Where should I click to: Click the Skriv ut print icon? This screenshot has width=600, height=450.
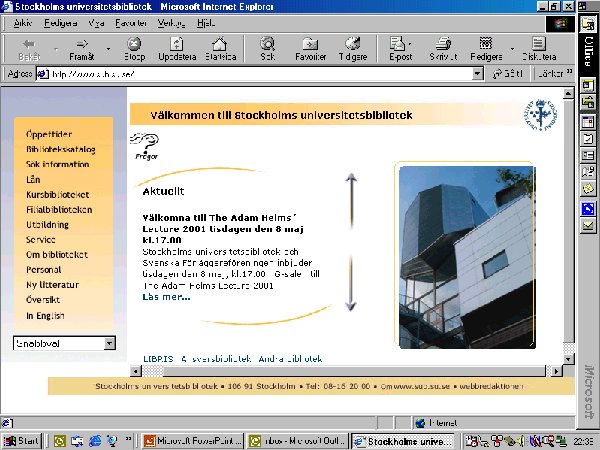click(443, 47)
